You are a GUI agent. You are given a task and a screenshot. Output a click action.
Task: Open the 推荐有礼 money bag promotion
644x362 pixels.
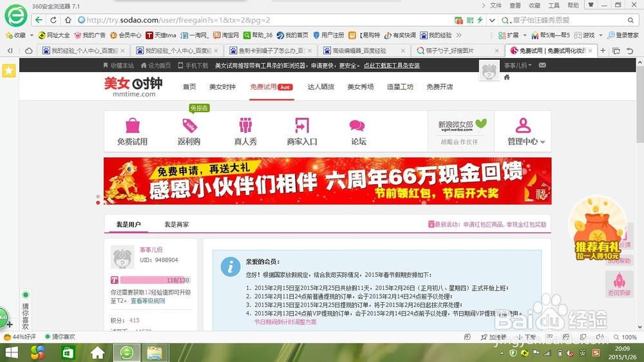[597, 229]
